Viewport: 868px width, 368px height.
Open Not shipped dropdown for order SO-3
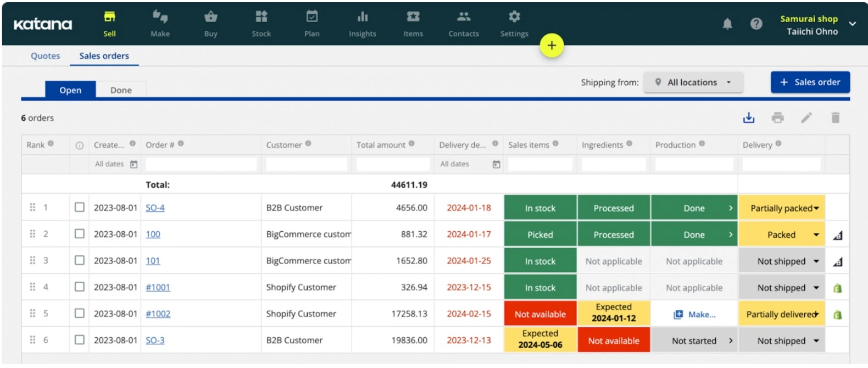click(x=782, y=341)
